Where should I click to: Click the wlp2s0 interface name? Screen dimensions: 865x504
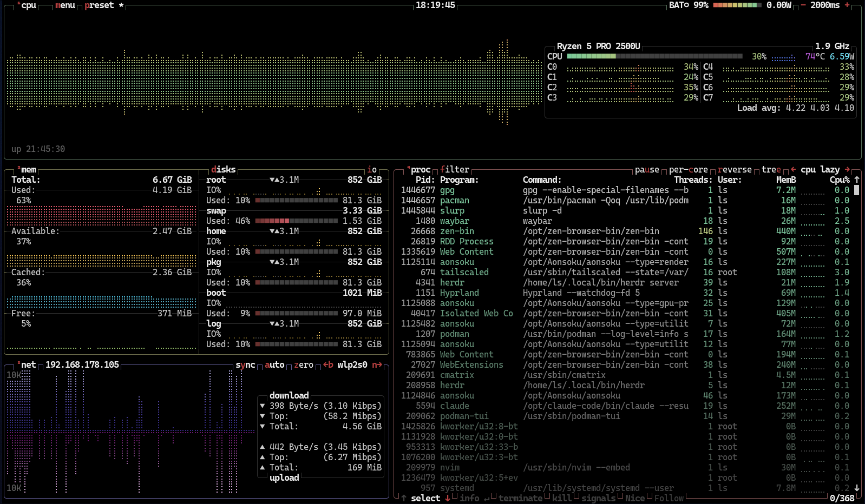pos(352,364)
